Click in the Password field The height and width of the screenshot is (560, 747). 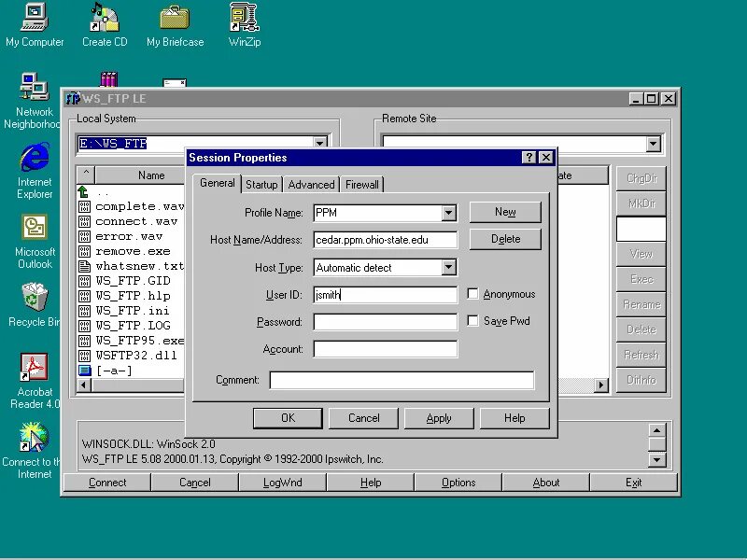click(x=385, y=322)
